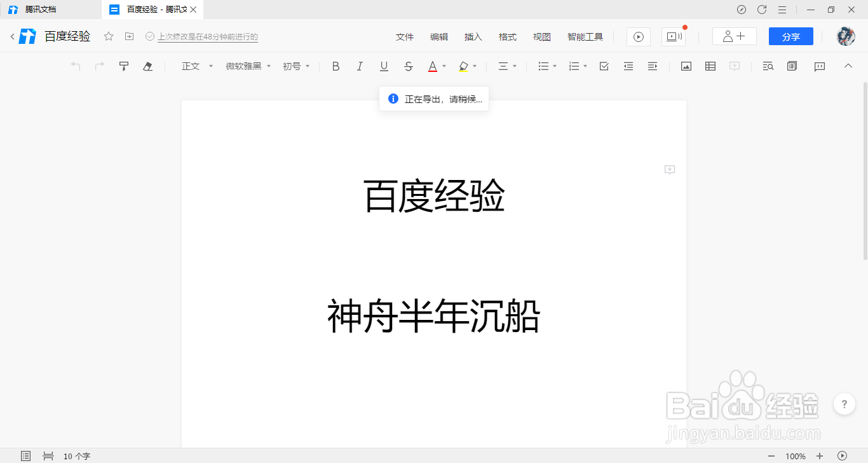Open the 视图 menu
The width and height of the screenshot is (868, 463).
542,37
